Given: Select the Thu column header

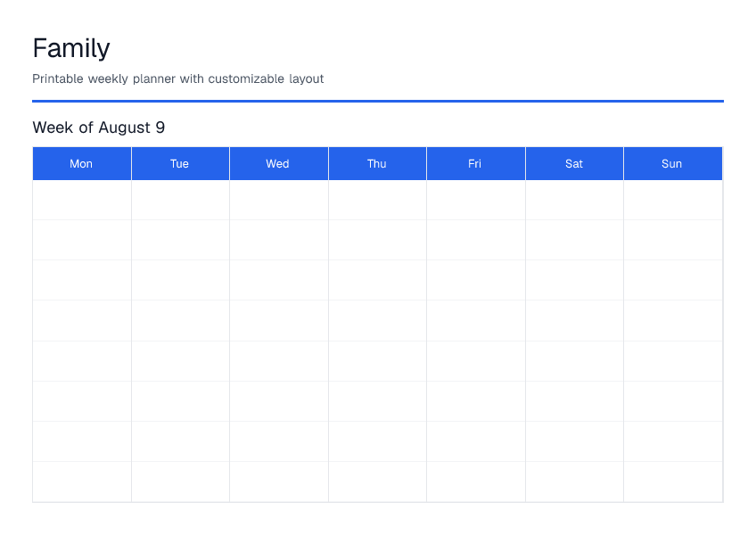Looking at the screenshot, I should pos(377,163).
